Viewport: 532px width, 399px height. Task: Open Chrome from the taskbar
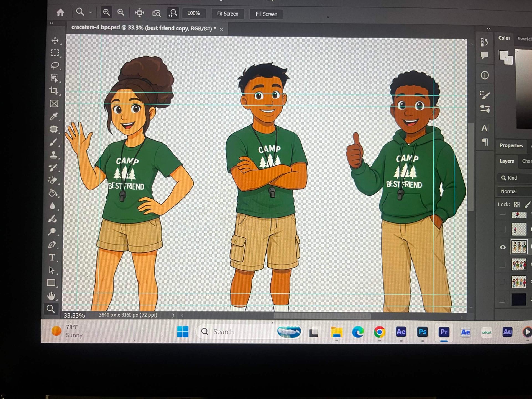pyautogui.click(x=379, y=332)
